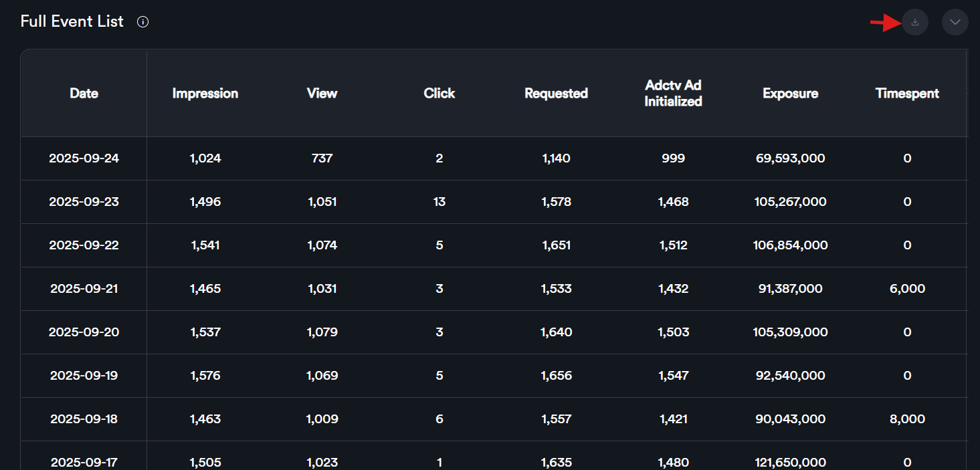Click the View column header
Screen dimensions: 980x470
[322, 94]
